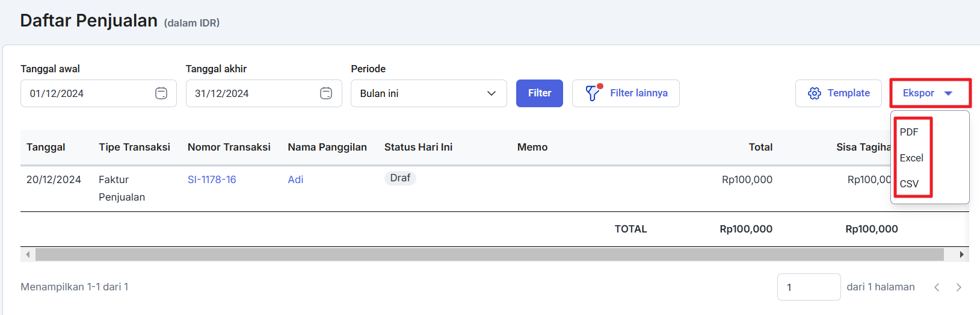The image size is (980, 315).
Task: Open the Tanggal akhir calendar icon
Action: coord(326,93)
